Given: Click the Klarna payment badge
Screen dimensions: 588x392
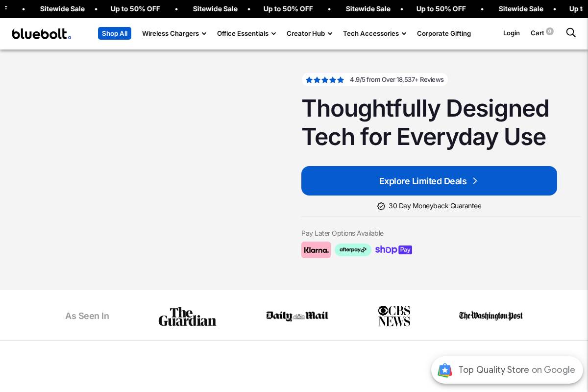Looking at the screenshot, I should (316, 250).
